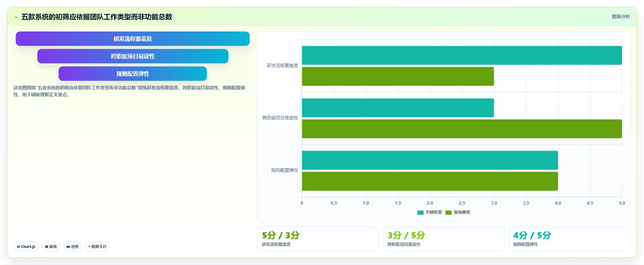Click the y-axis label 规则配置弹性
Image resolution: width=644 pixels, height=265 pixels.
[285, 170]
